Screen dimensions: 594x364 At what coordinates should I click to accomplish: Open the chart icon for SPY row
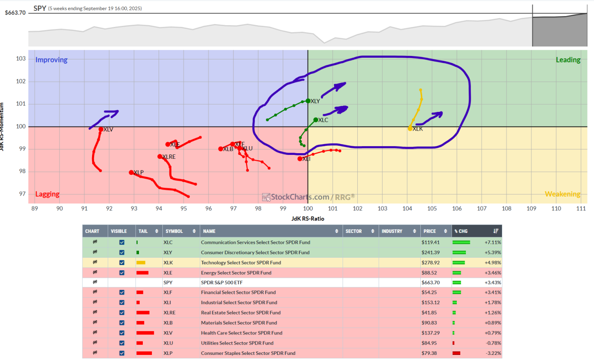[95, 282]
